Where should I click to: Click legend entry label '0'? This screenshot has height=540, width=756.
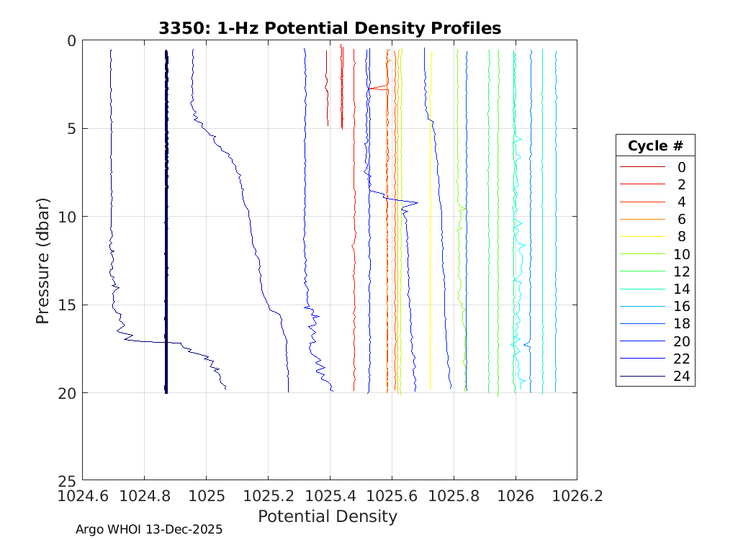pos(681,167)
